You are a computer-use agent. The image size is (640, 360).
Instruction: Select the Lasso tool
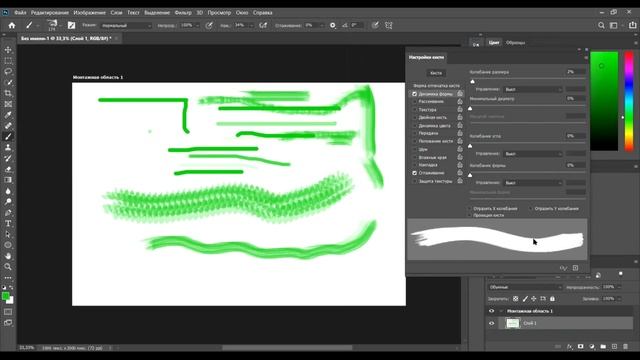click(x=8, y=71)
